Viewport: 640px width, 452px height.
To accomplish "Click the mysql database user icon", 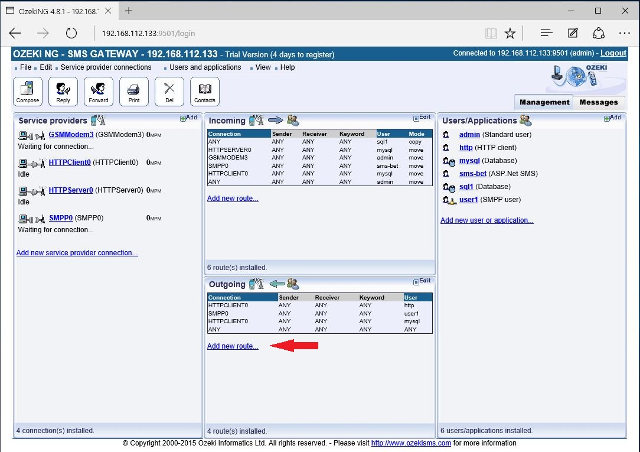I will tap(449, 161).
